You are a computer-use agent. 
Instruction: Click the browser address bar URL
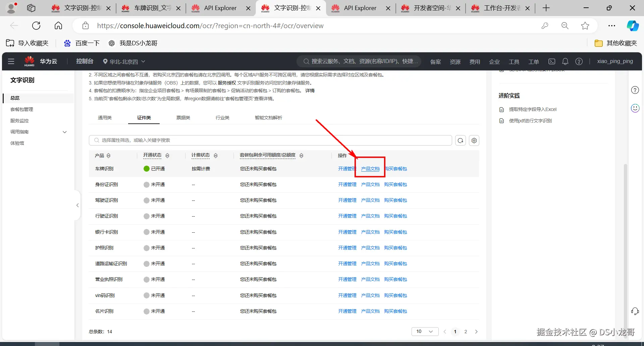pos(210,26)
